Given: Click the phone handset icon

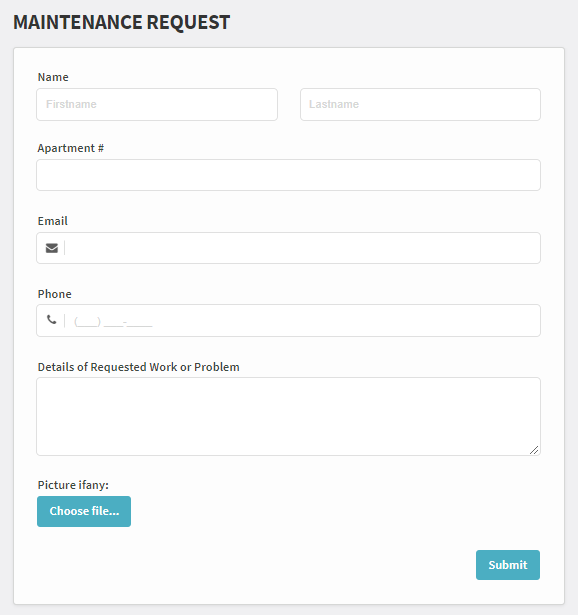Looking at the screenshot, I should click(x=52, y=320).
